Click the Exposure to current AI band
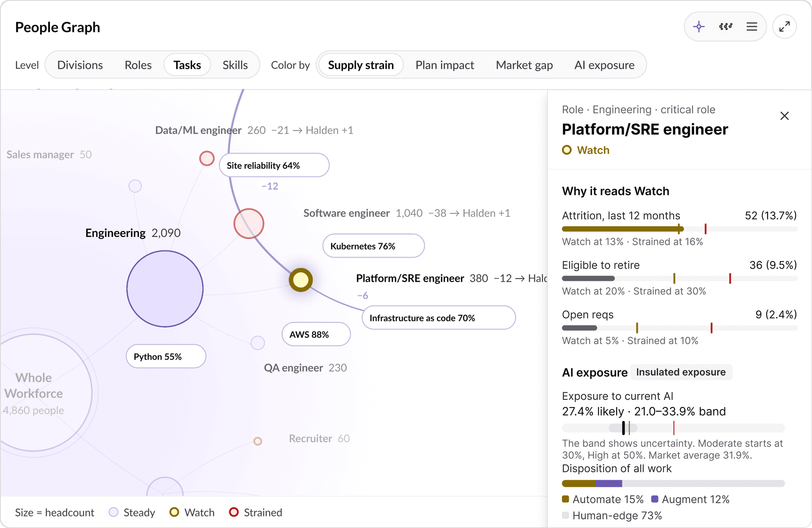This screenshot has width=812, height=528. [x=673, y=428]
